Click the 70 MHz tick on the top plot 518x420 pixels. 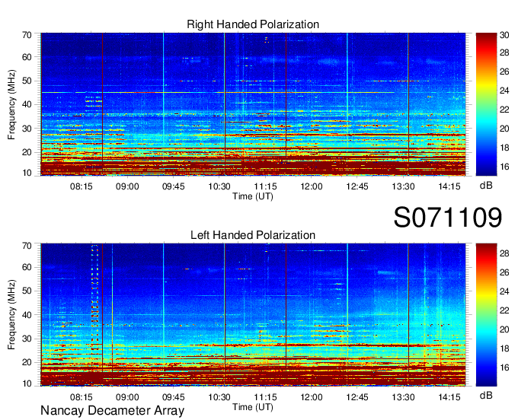pyautogui.click(x=27, y=35)
